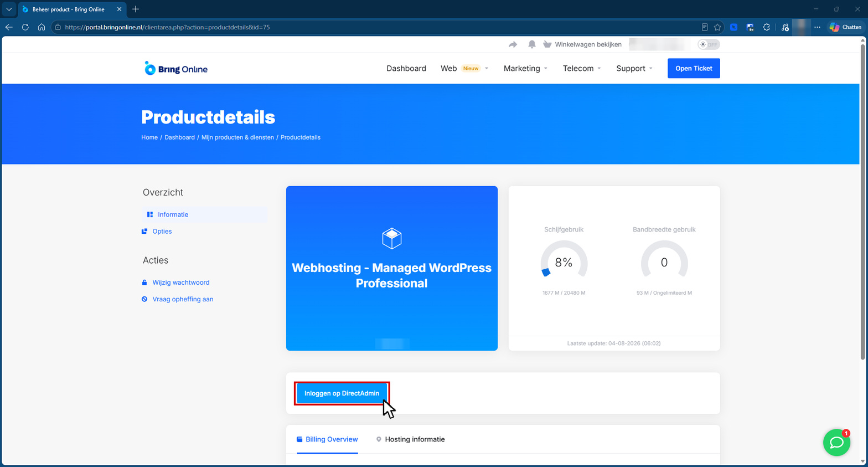Open the immersive reader icon in address bar
The width and height of the screenshot is (868, 467).
point(704,27)
